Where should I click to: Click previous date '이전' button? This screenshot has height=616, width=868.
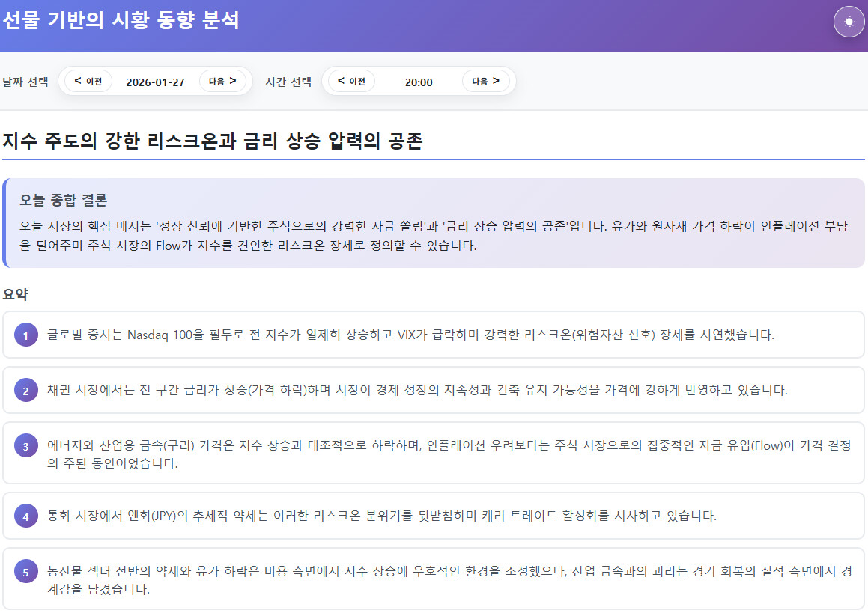click(88, 82)
